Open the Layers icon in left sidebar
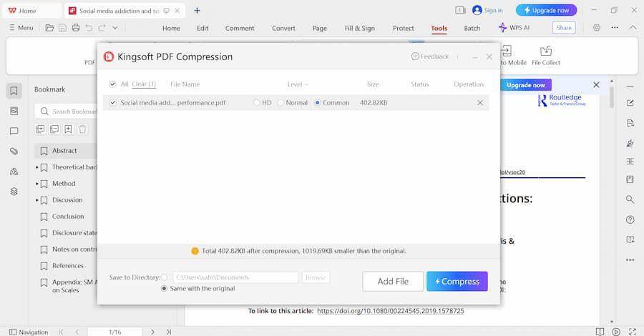The height and width of the screenshot is (336, 644). point(14,191)
